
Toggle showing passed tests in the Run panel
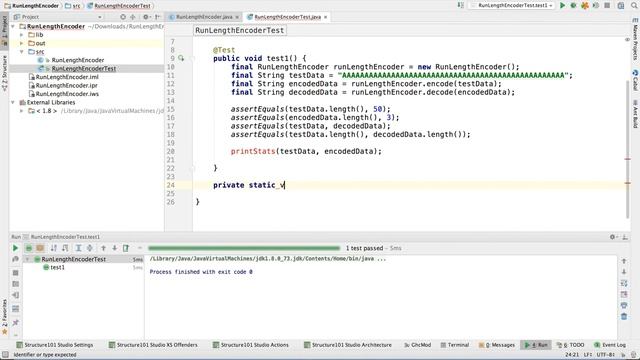[29, 248]
